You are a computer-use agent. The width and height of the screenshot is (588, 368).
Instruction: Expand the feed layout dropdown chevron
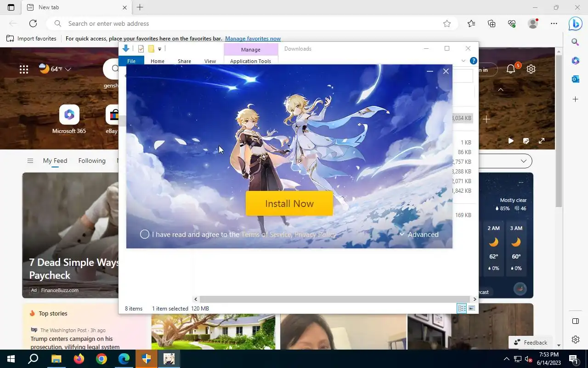[x=524, y=161]
